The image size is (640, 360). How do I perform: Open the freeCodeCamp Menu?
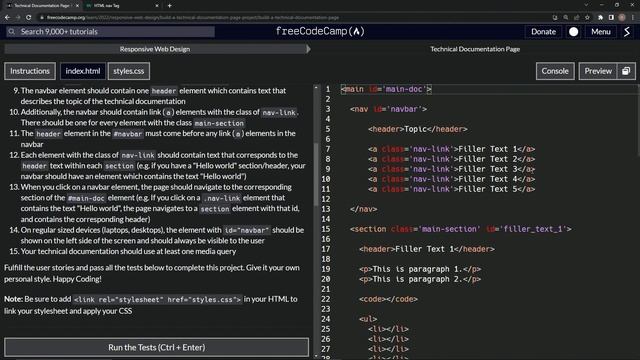(601, 32)
